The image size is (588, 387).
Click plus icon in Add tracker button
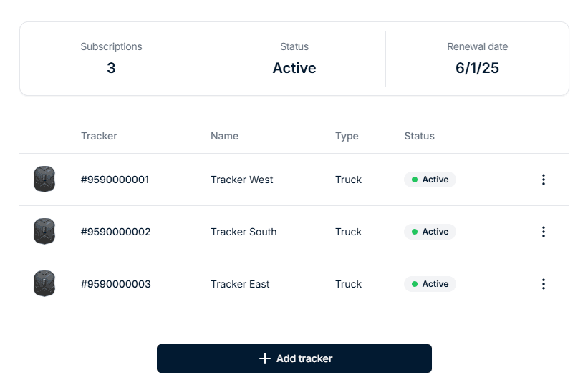tap(265, 358)
